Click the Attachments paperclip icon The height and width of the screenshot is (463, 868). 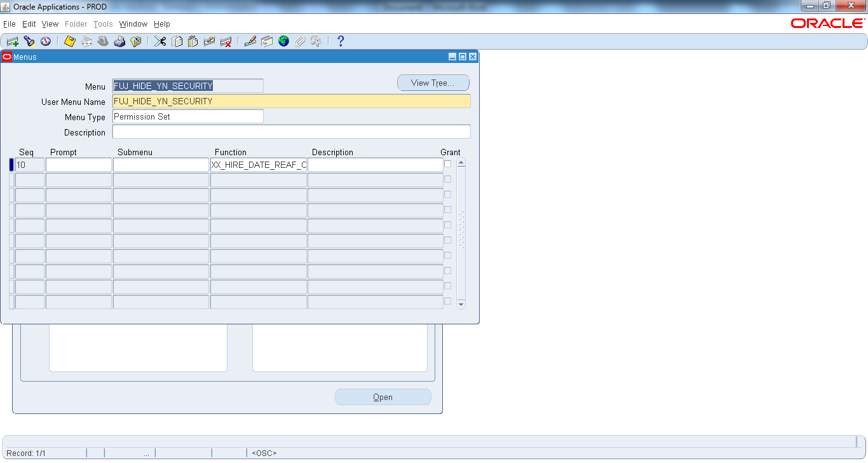(x=299, y=41)
